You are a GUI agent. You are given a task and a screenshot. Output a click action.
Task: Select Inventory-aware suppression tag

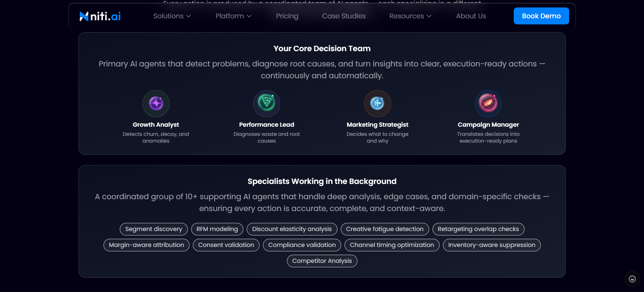491,245
